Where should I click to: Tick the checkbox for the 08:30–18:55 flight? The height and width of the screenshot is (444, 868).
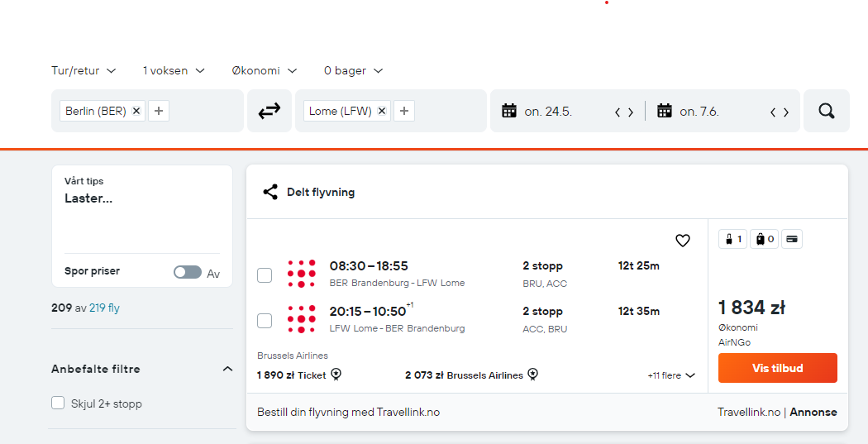tap(265, 275)
